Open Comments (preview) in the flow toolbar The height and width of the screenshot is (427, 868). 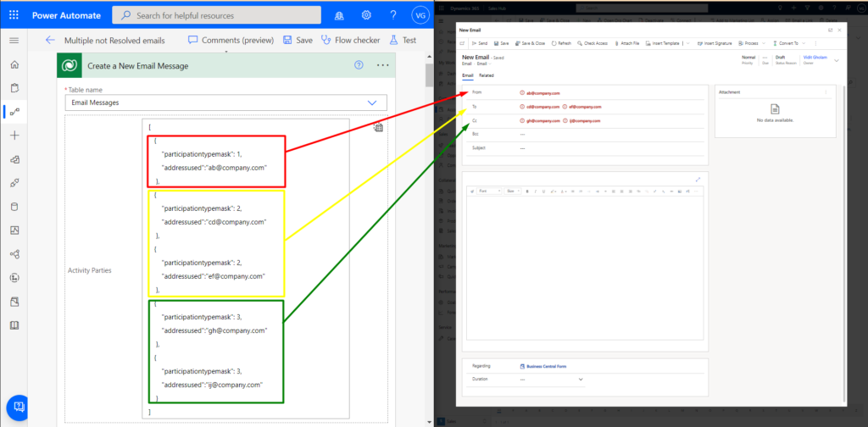pos(231,40)
